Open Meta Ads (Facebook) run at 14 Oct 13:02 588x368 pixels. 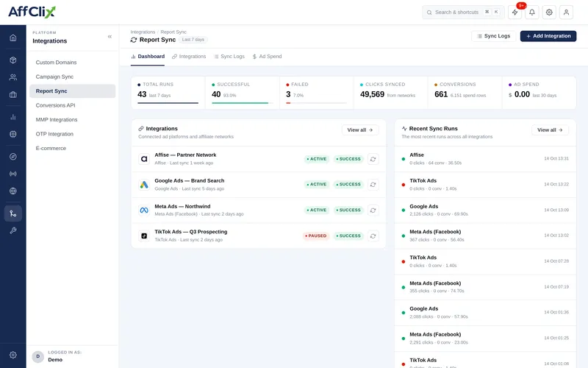click(x=485, y=236)
